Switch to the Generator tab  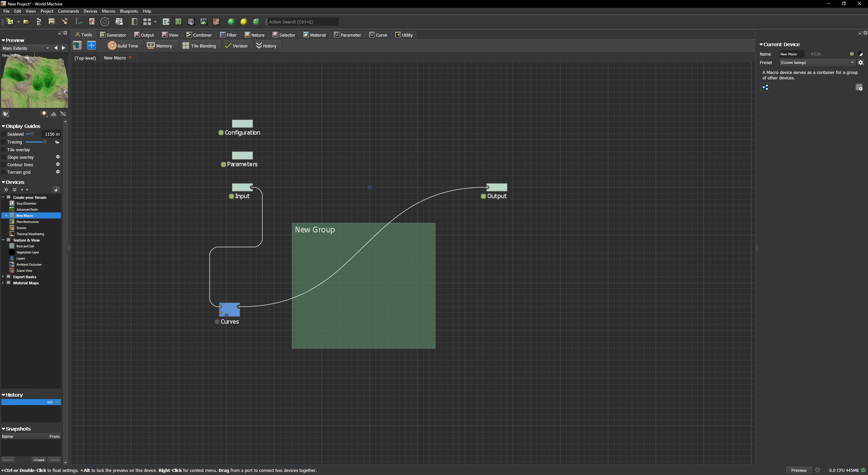pyautogui.click(x=113, y=35)
